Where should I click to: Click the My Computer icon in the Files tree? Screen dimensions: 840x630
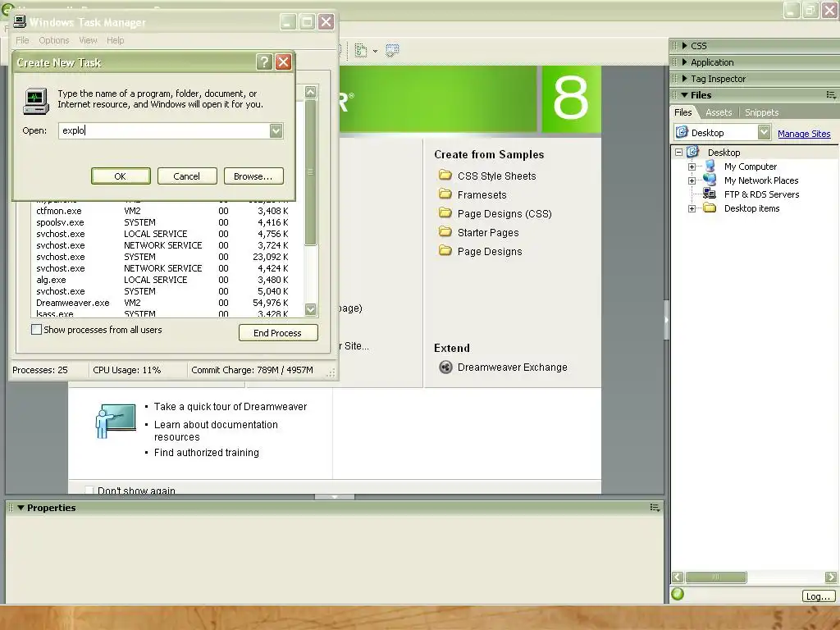point(710,166)
